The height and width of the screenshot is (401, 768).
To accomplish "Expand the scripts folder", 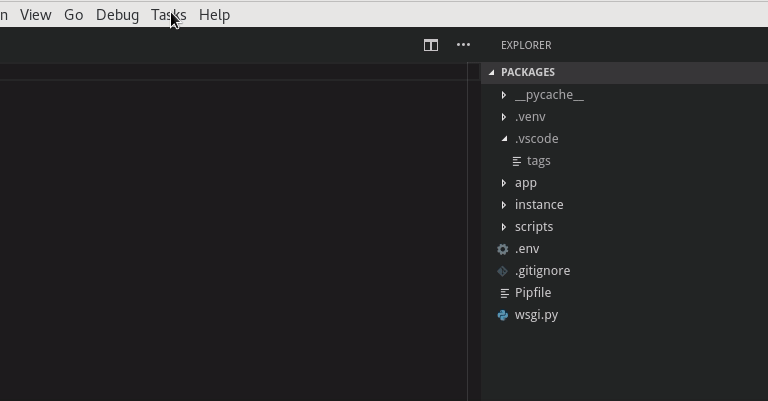I will [x=504, y=227].
